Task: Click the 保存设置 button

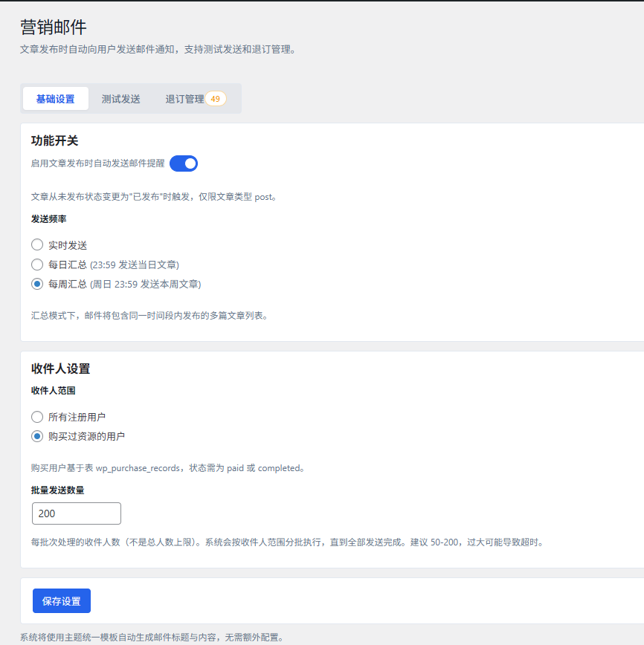Action: (61, 600)
